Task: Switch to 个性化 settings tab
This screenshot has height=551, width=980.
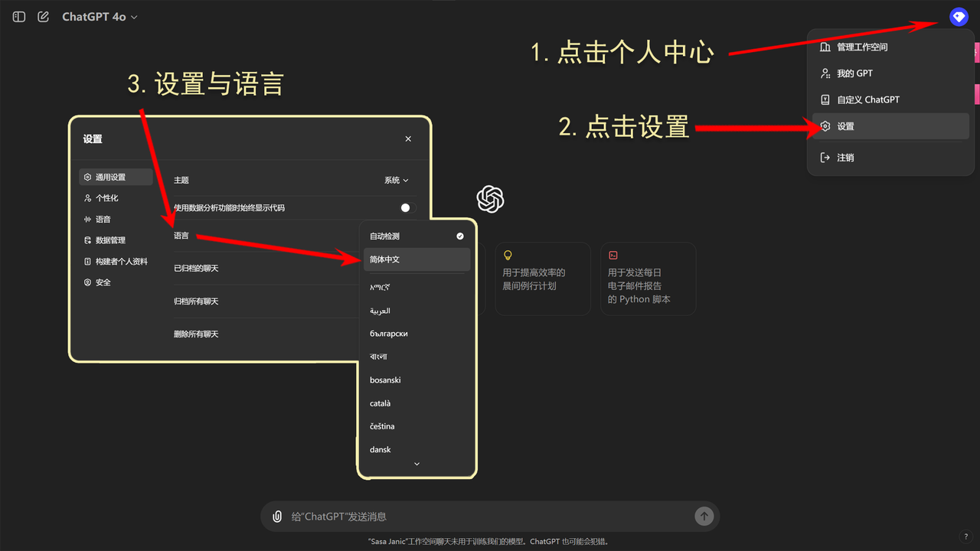Action: [116, 198]
